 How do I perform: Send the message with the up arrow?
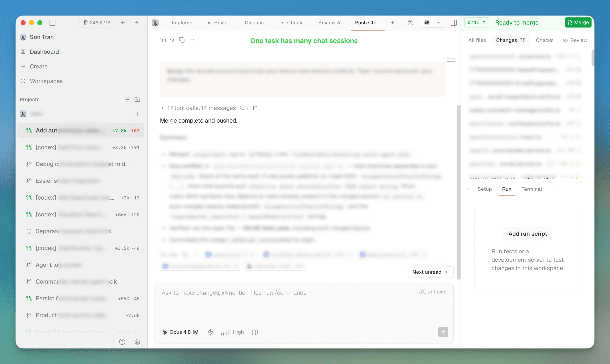click(443, 332)
